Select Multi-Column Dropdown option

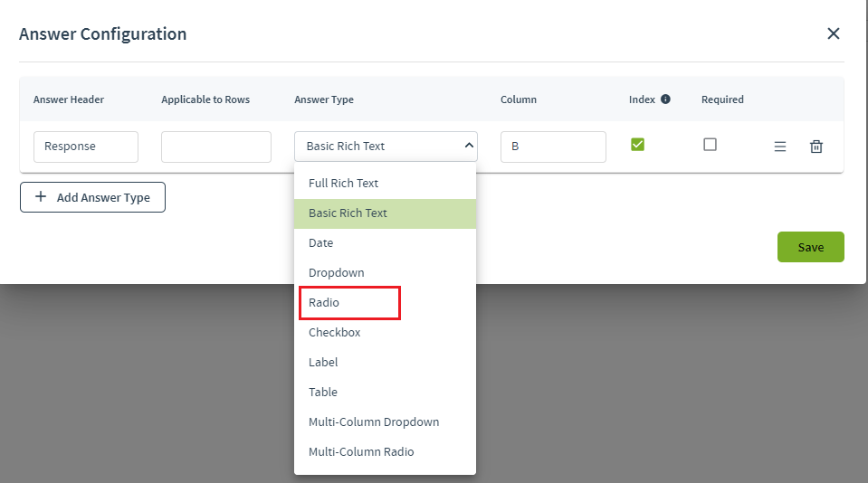tap(385, 422)
